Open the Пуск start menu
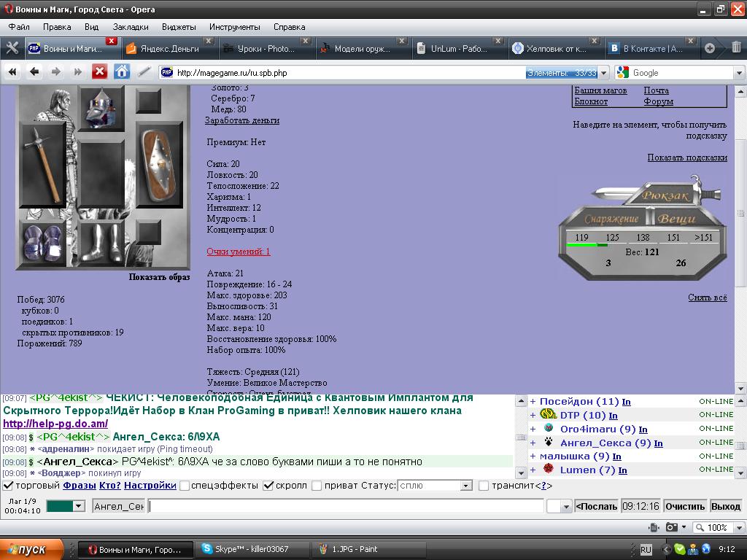 31,549
